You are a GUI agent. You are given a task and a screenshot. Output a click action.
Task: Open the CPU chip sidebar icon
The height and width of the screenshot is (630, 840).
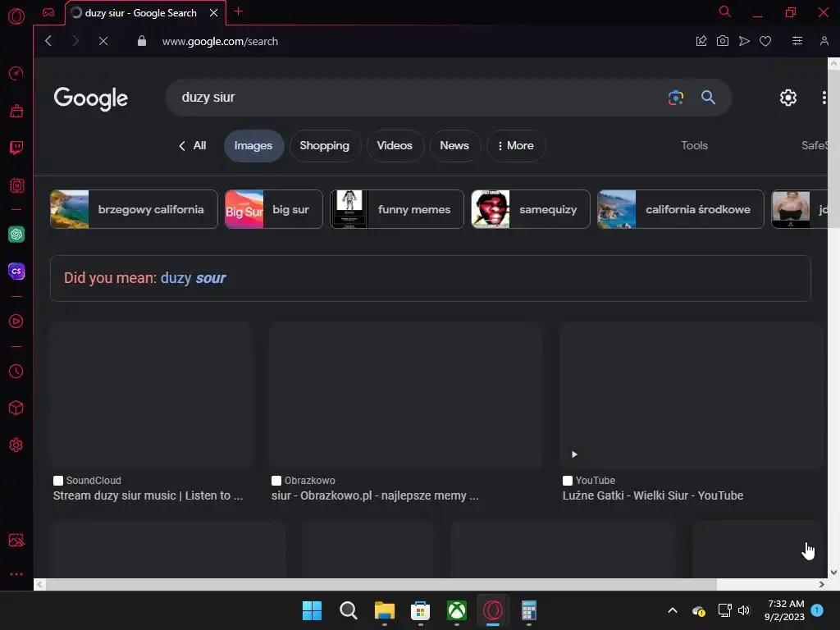click(16, 185)
